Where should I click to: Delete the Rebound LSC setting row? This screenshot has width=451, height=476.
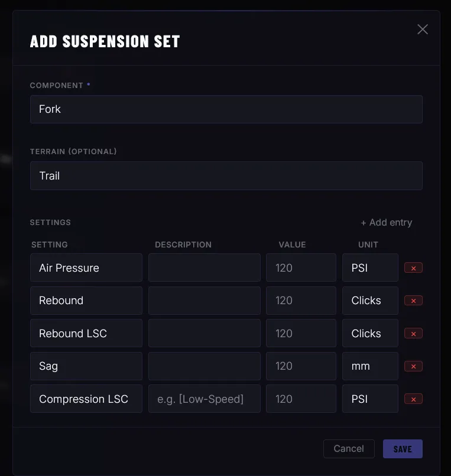tap(413, 333)
